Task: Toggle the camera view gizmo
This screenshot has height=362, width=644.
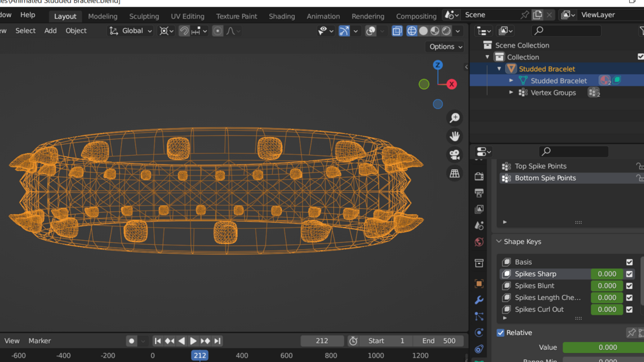Action: [454, 155]
